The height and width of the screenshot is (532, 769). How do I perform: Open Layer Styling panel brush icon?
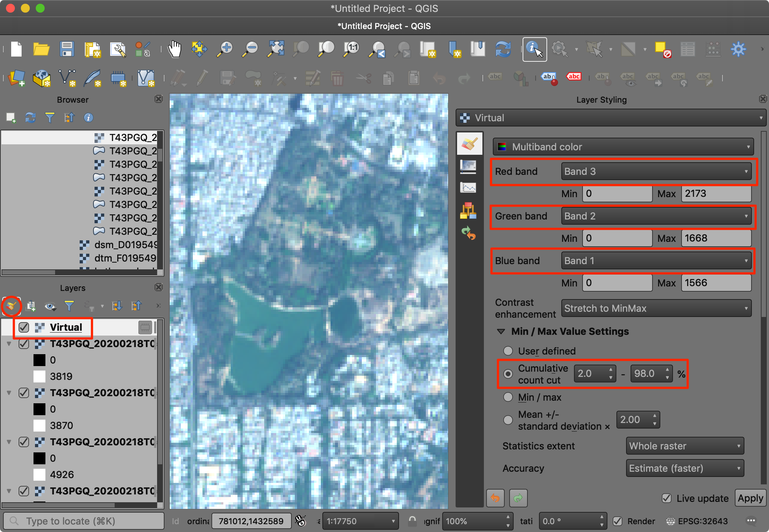click(11, 306)
